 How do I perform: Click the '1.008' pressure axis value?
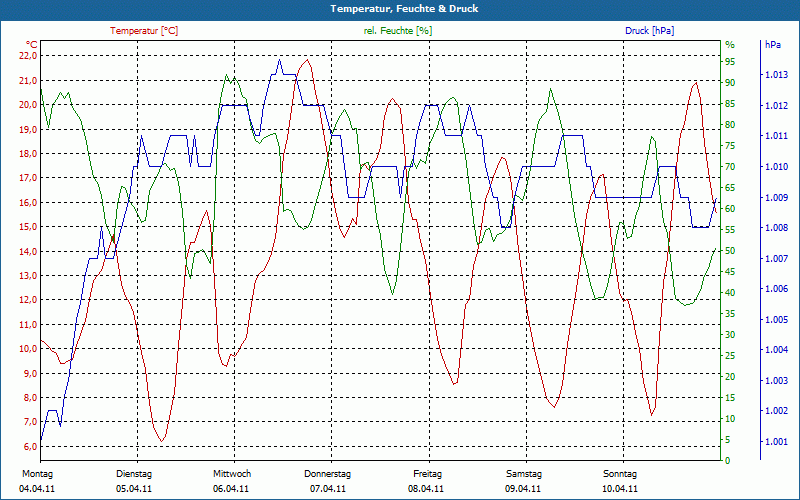[x=776, y=228]
